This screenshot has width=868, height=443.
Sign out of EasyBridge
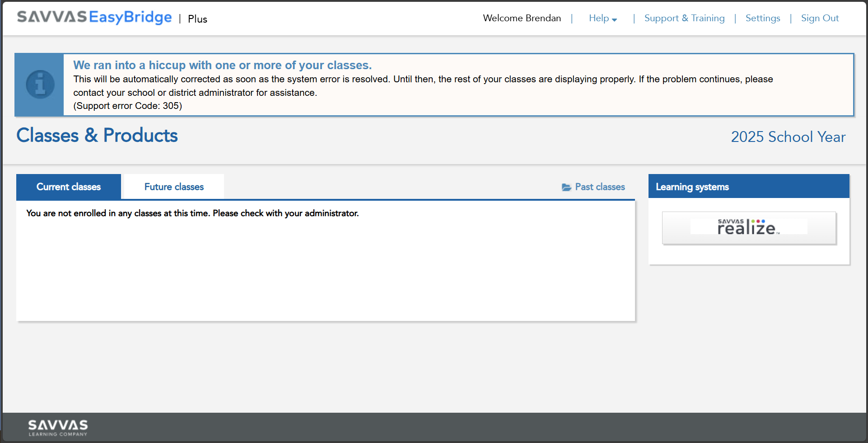[820, 18]
